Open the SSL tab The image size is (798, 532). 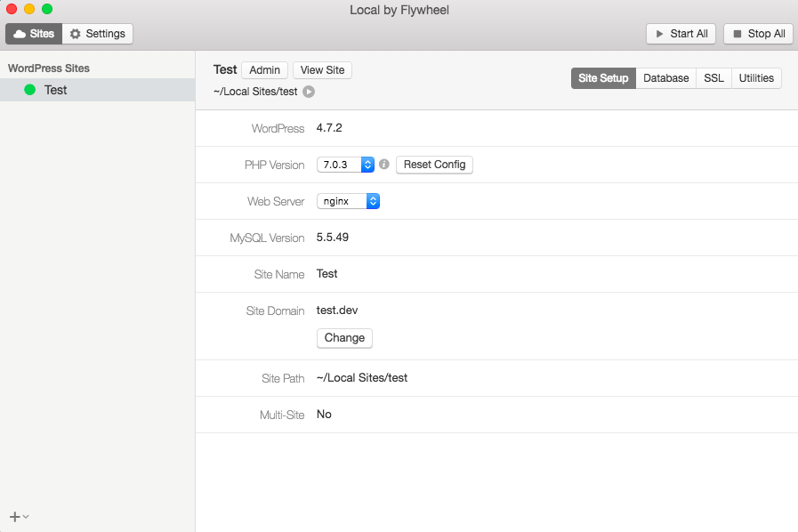(x=713, y=78)
